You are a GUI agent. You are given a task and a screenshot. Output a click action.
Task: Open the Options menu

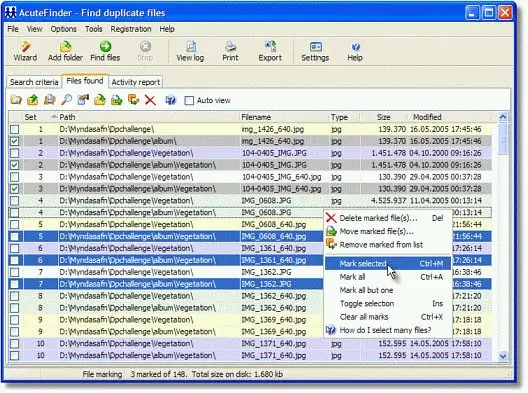64,29
